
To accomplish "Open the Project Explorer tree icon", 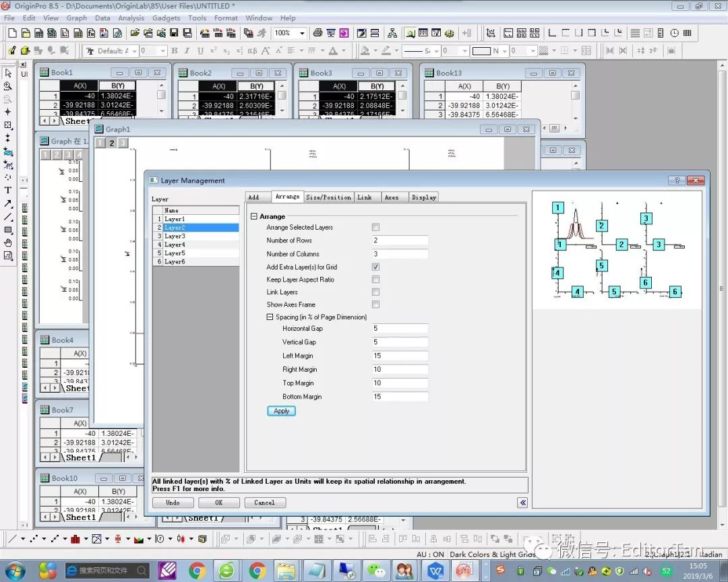I will 392,33.
